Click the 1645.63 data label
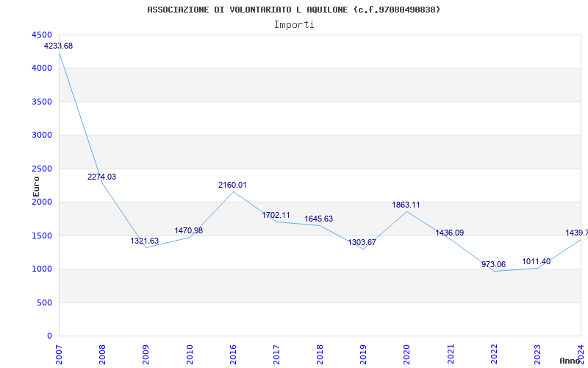 pyautogui.click(x=319, y=219)
